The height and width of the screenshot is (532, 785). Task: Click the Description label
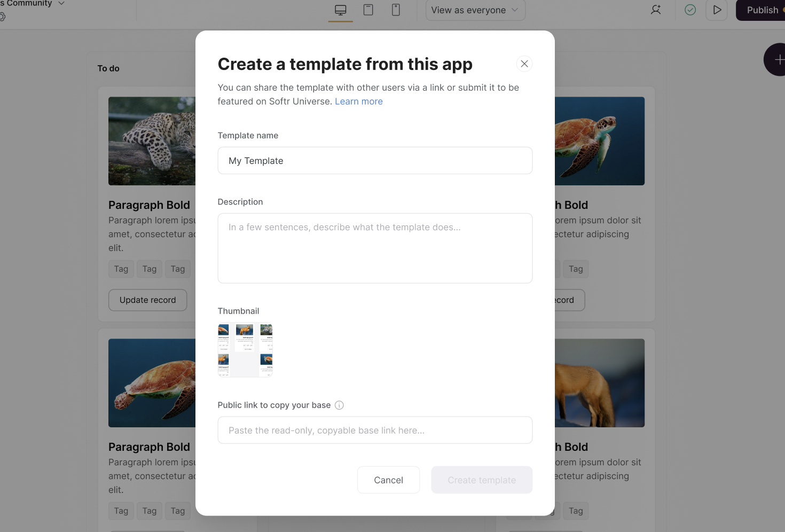(x=240, y=202)
